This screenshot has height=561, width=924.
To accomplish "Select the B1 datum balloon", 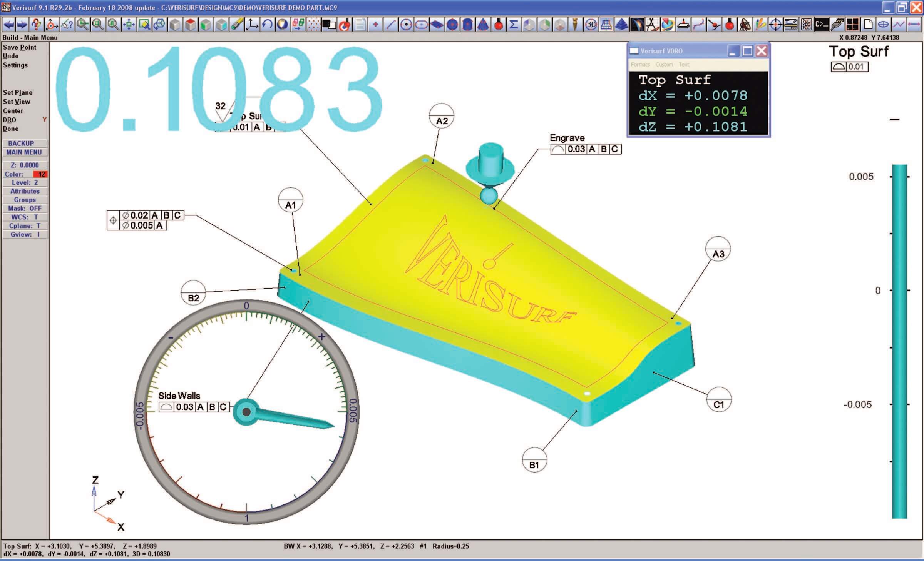I will (534, 460).
